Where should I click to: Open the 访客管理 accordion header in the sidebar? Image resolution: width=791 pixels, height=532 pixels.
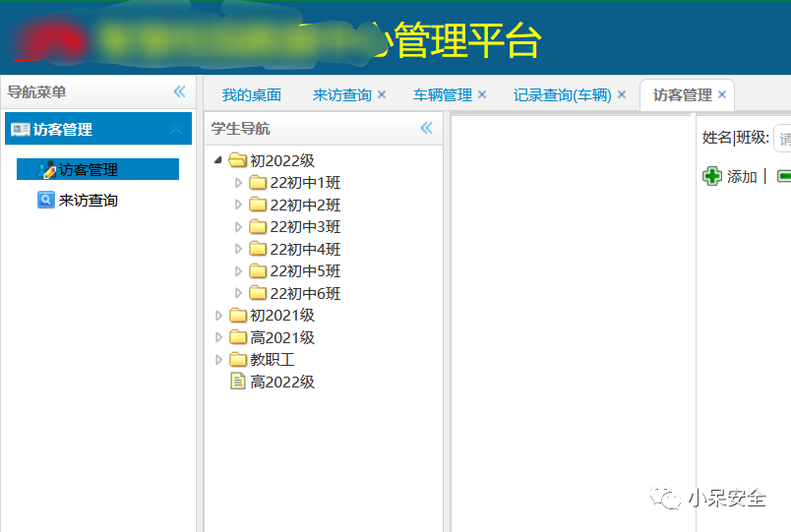coord(98,129)
